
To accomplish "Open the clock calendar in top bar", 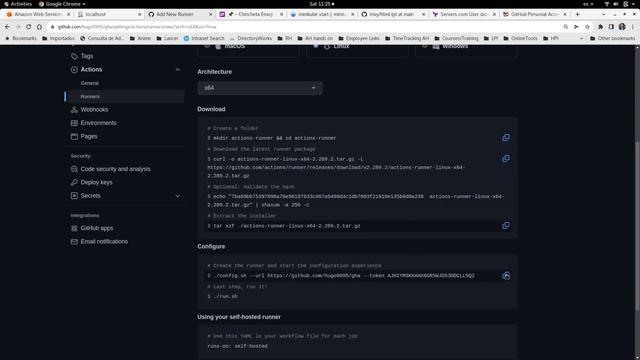I will [x=322, y=4].
